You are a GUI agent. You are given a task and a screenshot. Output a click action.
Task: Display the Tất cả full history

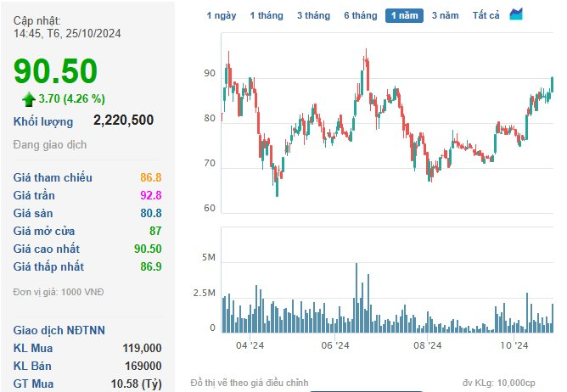(486, 15)
